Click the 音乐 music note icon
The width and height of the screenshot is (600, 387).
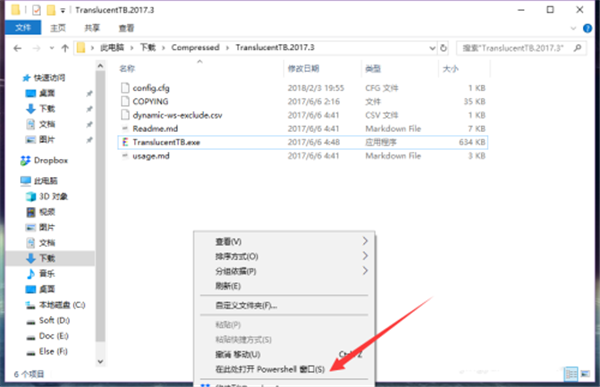click(x=31, y=274)
